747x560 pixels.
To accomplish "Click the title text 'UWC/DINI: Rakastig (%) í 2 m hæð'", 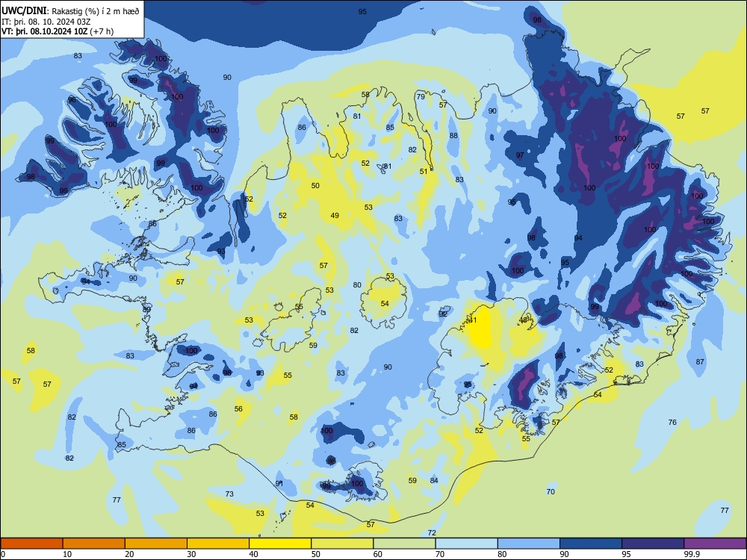I will point(70,11).
